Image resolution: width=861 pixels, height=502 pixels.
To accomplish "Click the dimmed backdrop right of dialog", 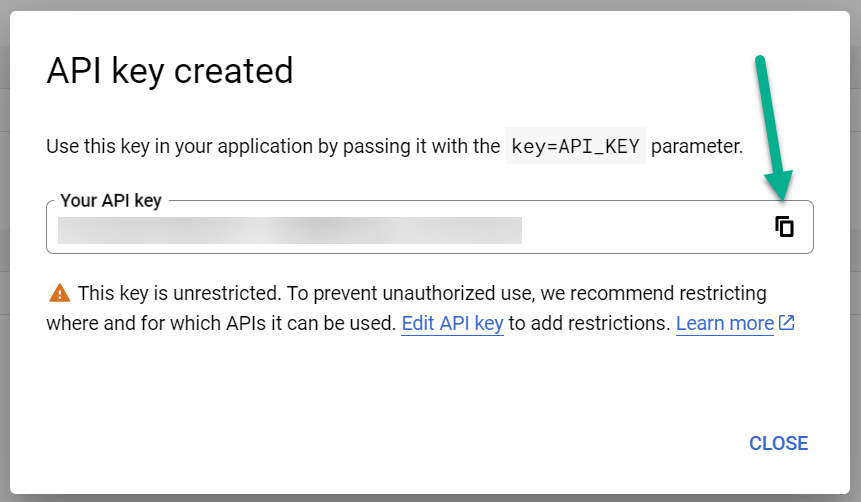I will click(856, 251).
